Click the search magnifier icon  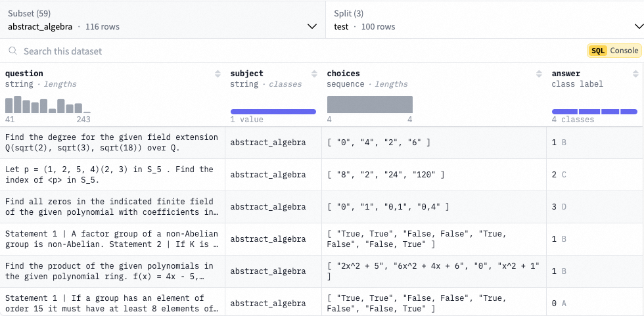tap(13, 51)
